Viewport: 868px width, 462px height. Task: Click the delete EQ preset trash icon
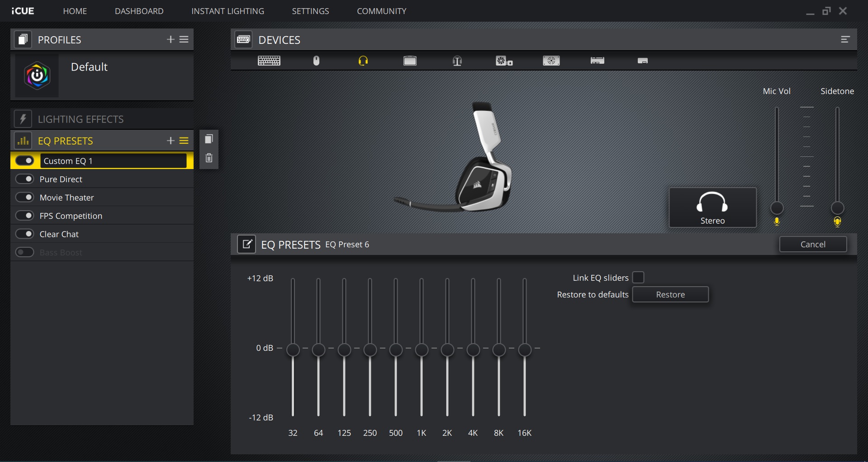tap(209, 158)
